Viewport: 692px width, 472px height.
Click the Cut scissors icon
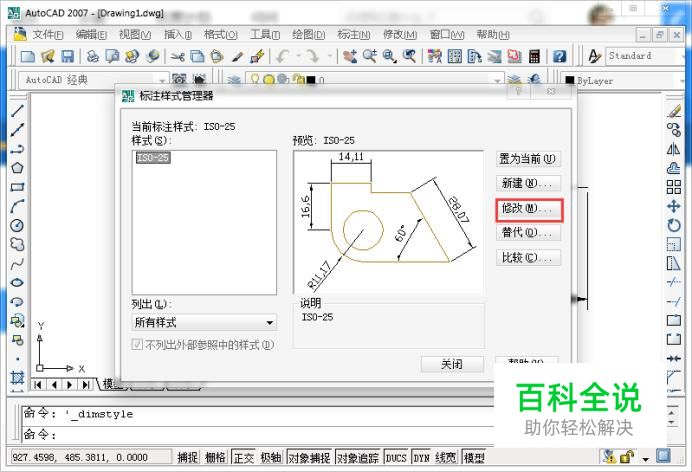pyautogui.click(x=177, y=56)
